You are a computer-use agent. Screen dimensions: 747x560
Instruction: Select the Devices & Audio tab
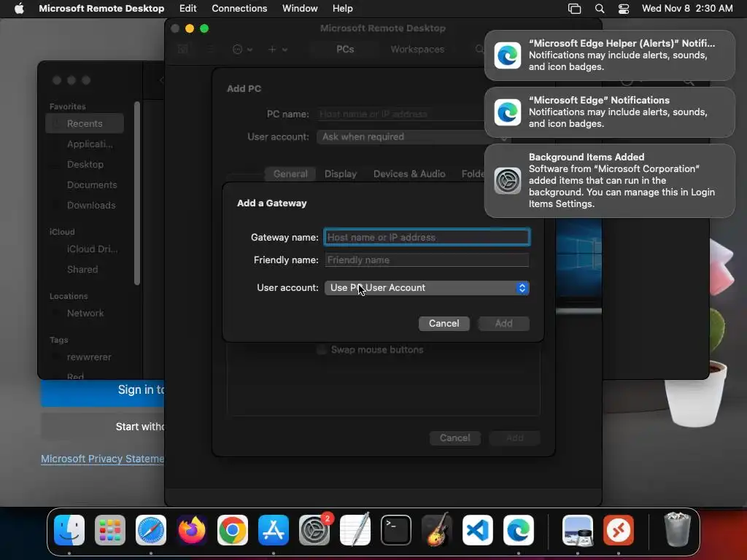pyautogui.click(x=409, y=174)
